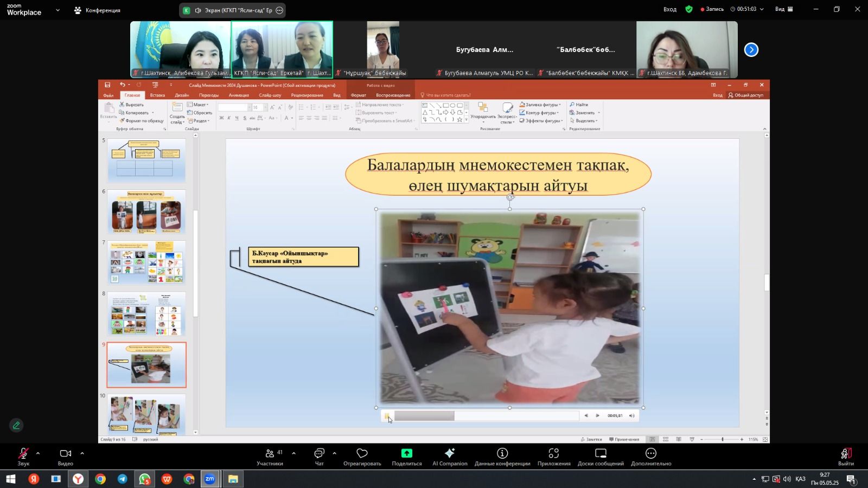Open Reactions in Zoom toolbar
Image resolution: width=868 pixels, height=488 pixels.
pos(362,453)
